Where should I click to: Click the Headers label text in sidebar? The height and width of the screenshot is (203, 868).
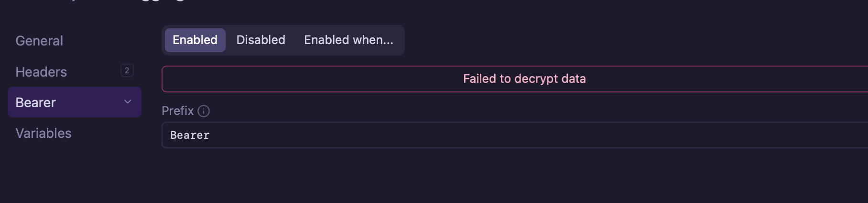[41, 72]
